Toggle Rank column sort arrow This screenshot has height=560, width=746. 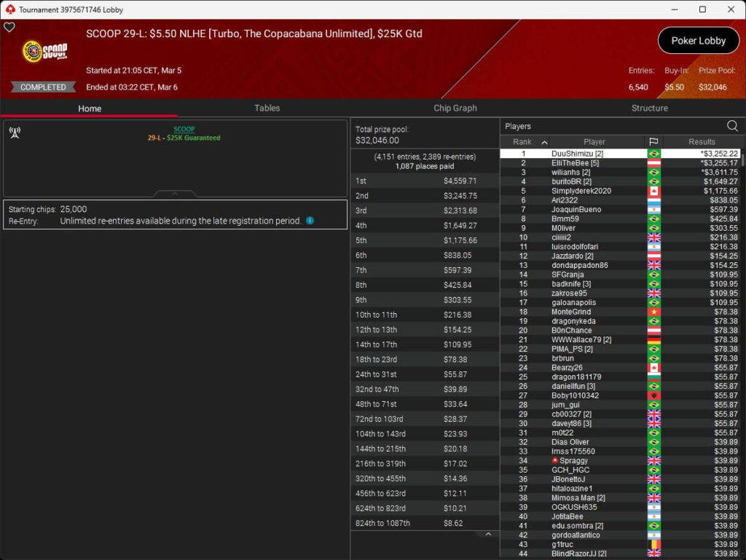point(543,143)
